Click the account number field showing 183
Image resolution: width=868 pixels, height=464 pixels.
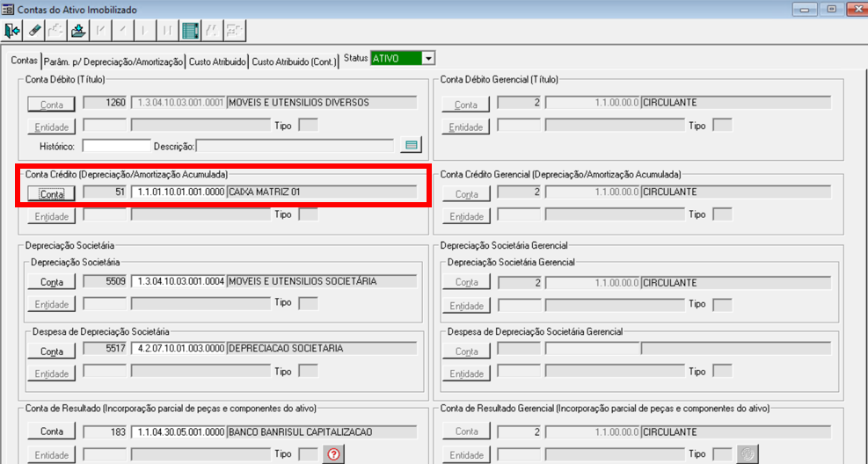(105, 431)
